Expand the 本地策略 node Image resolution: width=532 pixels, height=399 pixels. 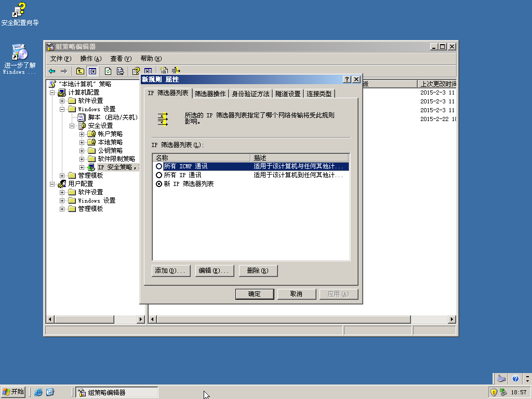pyautogui.click(x=82, y=142)
